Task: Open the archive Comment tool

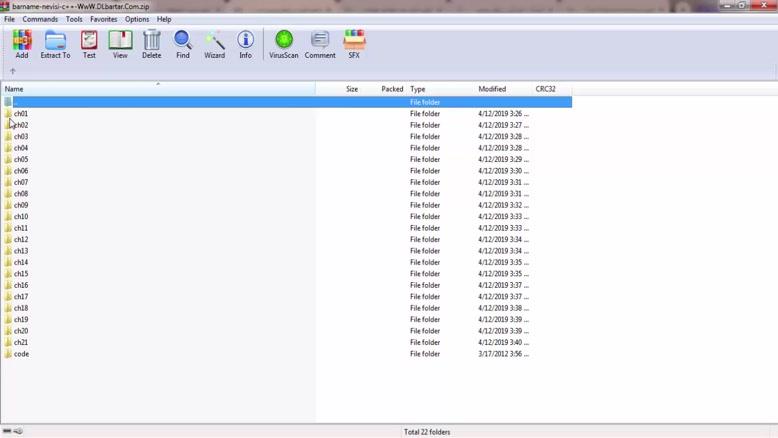Action: (320, 44)
